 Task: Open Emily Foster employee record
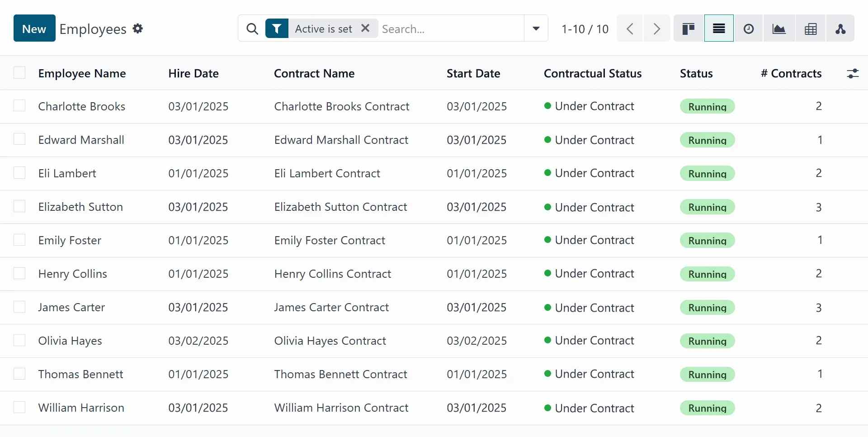[x=70, y=240]
